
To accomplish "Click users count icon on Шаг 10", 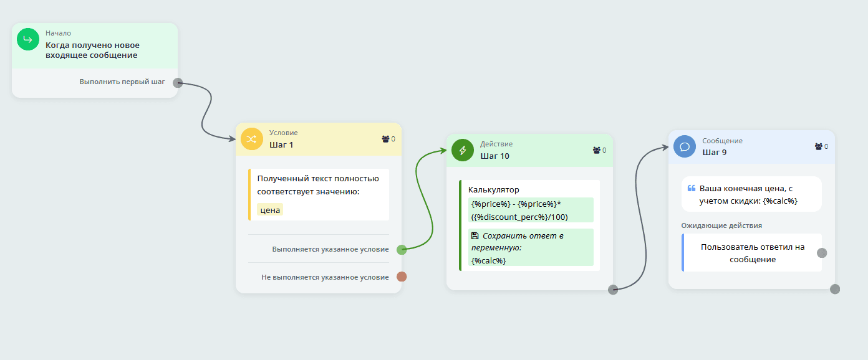I will coord(596,150).
